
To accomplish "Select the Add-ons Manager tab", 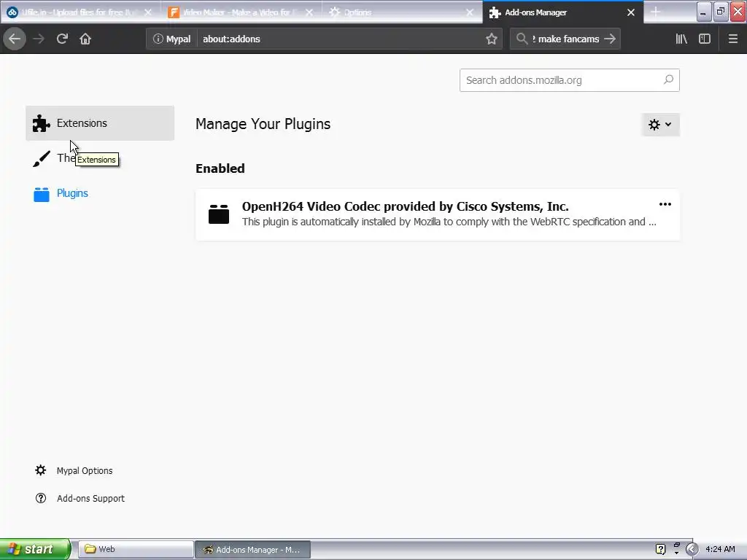I will tap(562, 12).
